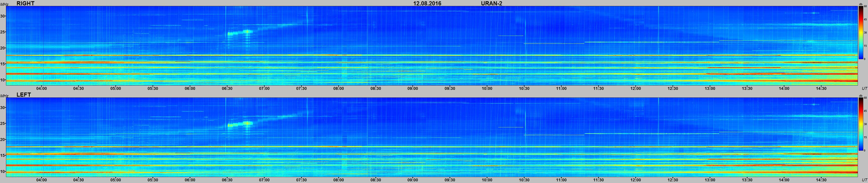The height and width of the screenshot is (183, 868).
Task: Click the 12:30 time tick under LEFT panel
Action: click(x=673, y=180)
